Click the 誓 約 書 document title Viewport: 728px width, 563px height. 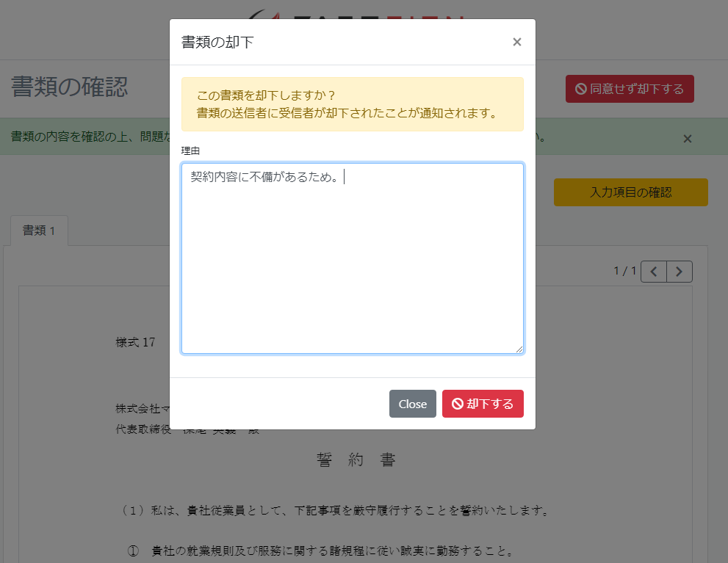tap(356, 460)
